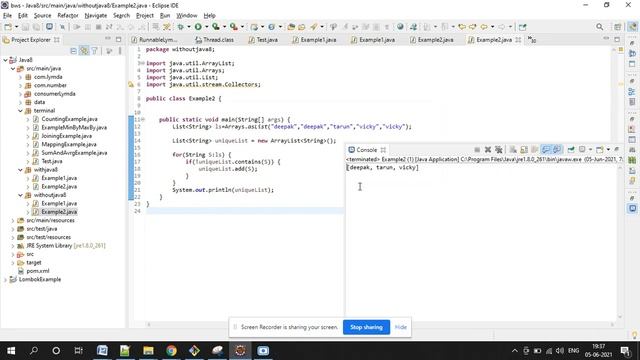This screenshot has height=360, width=640.
Task: Toggle Show Console on standard error change
Action: [557, 150]
